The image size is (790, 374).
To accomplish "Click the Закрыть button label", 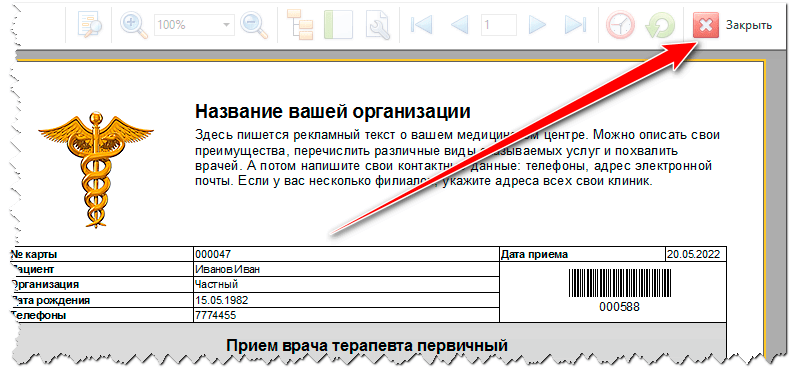I will point(749,25).
